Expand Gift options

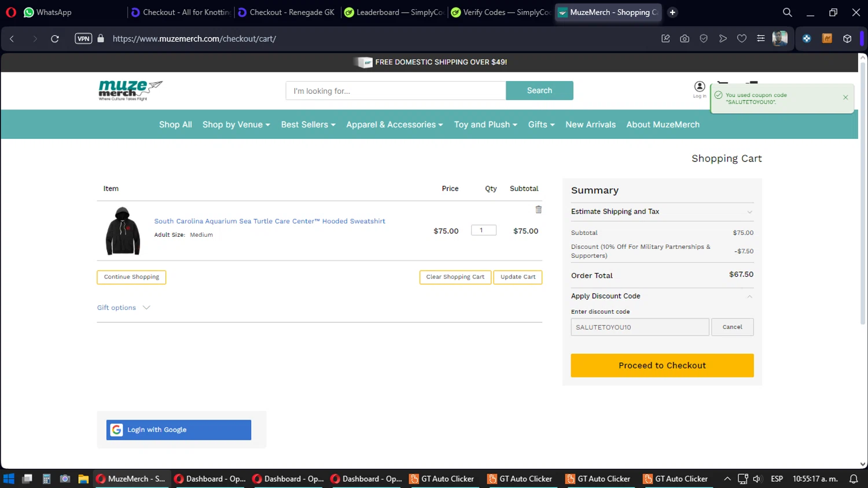point(123,308)
